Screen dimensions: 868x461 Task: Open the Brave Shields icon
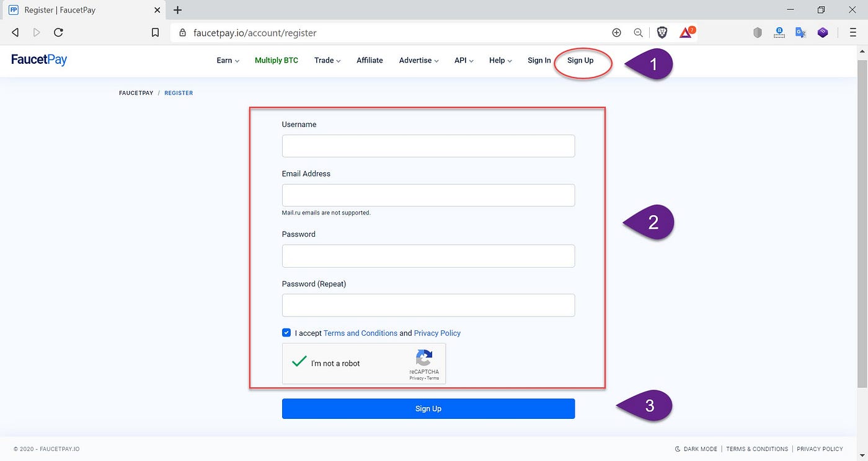[662, 32]
